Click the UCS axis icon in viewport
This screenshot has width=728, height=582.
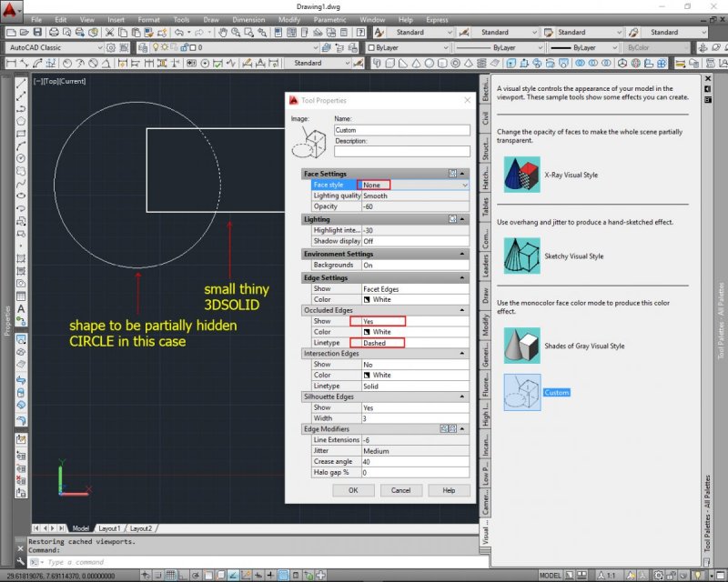click(60, 477)
